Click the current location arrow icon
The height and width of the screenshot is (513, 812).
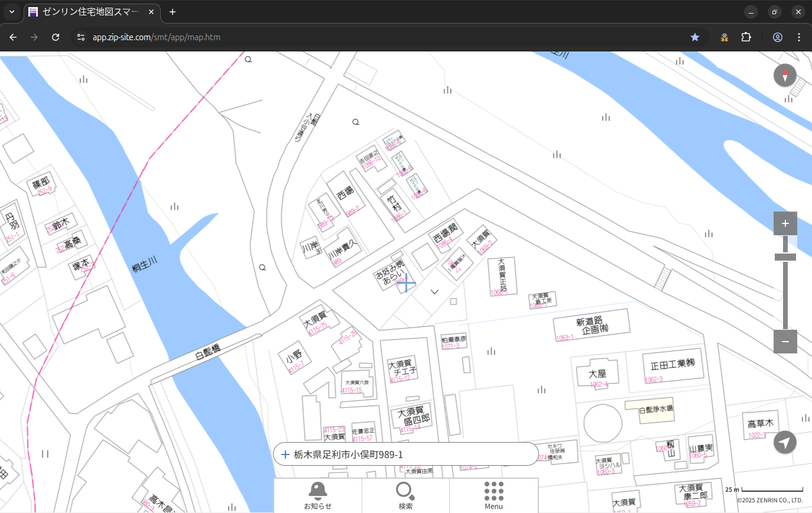(785, 442)
